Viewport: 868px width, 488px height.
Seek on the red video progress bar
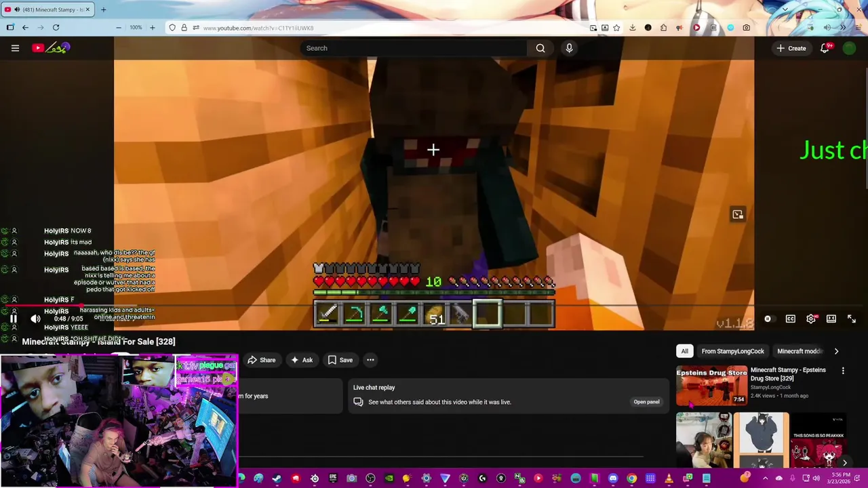tap(434, 306)
